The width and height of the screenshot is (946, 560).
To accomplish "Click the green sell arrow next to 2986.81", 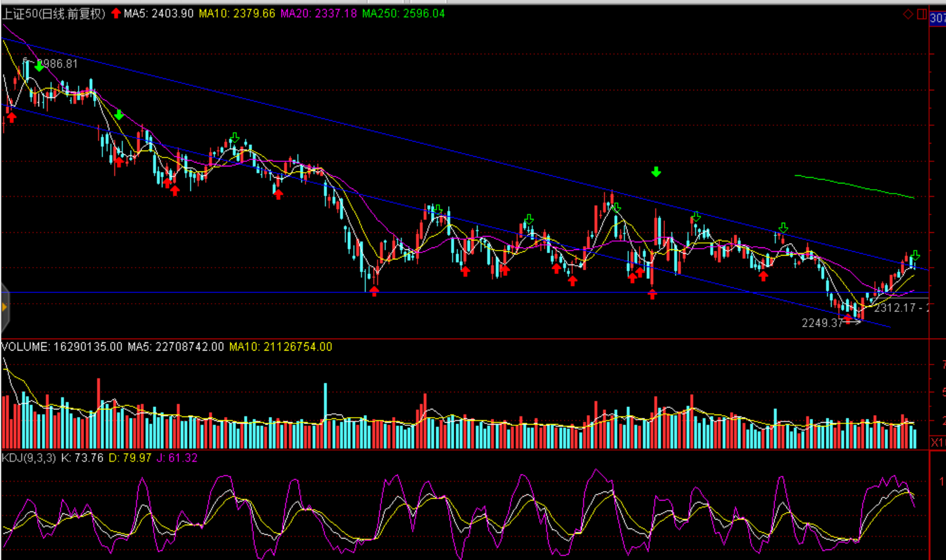I will [x=39, y=66].
